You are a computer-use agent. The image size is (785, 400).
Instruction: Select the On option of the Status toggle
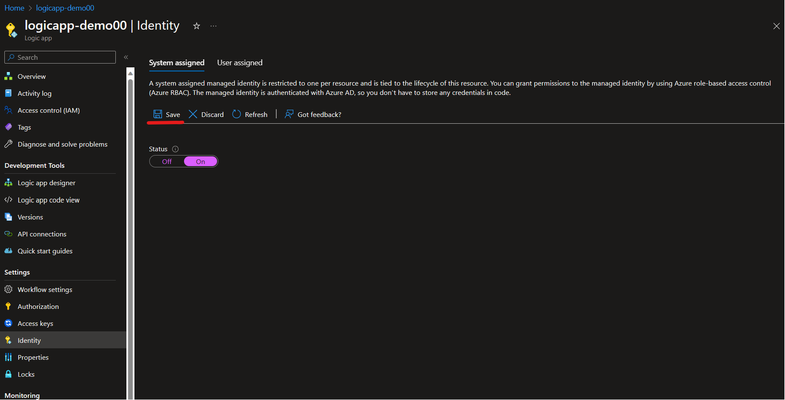pyautogui.click(x=200, y=161)
